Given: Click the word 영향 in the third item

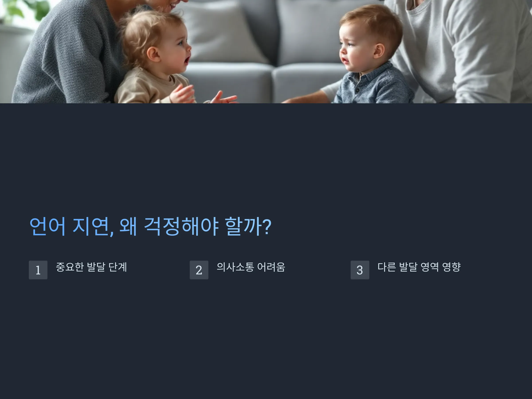Looking at the screenshot, I should pos(452,267).
